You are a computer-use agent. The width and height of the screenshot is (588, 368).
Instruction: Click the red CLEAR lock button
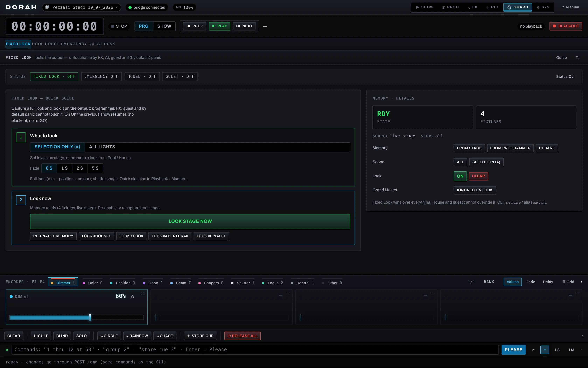point(478,176)
